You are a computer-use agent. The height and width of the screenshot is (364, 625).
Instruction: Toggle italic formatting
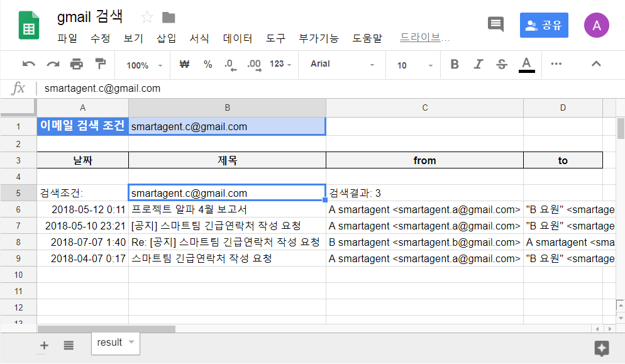pos(478,64)
